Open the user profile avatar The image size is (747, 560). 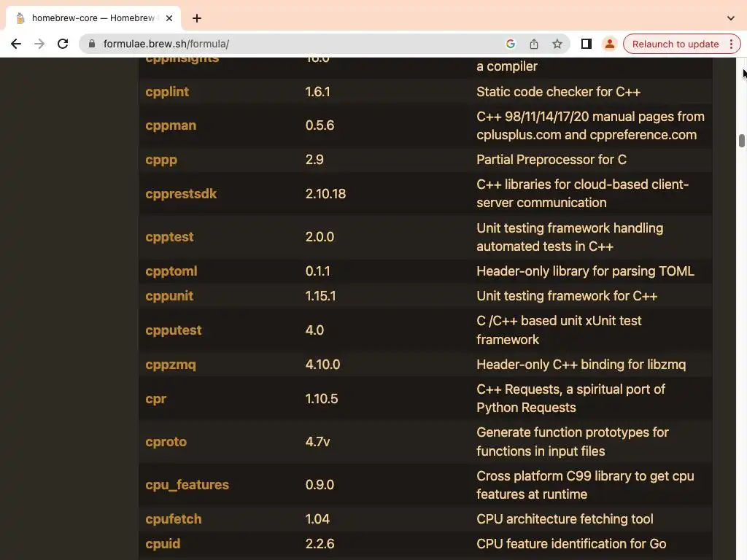coord(609,44)
